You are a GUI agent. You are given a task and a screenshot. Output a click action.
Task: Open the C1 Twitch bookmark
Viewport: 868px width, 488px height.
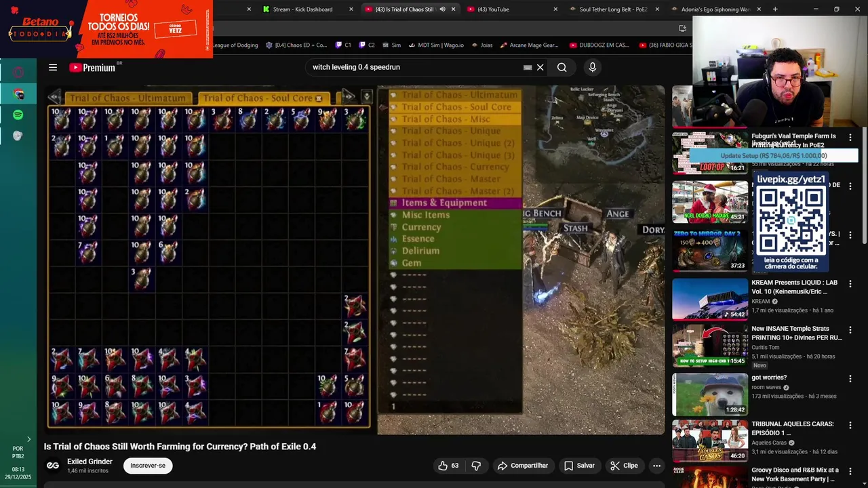[x=344, y=45]
